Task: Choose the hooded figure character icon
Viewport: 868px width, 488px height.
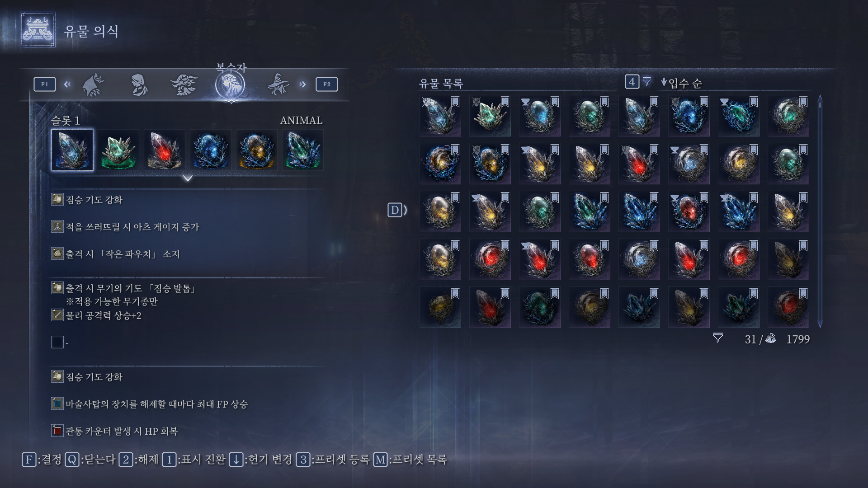Action: 139,84
